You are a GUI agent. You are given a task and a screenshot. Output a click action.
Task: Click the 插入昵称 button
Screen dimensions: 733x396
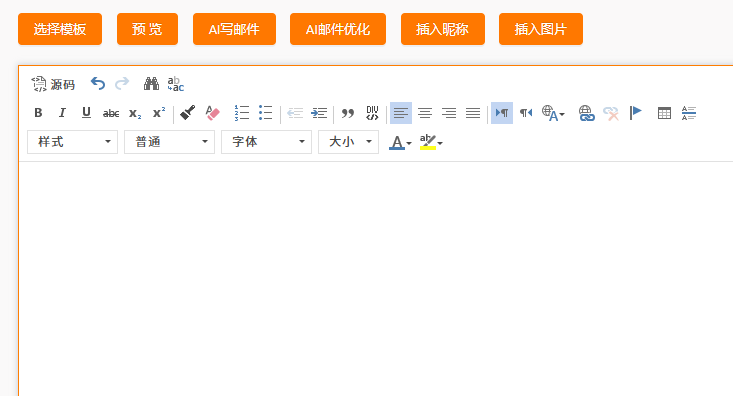coord(443,29)
